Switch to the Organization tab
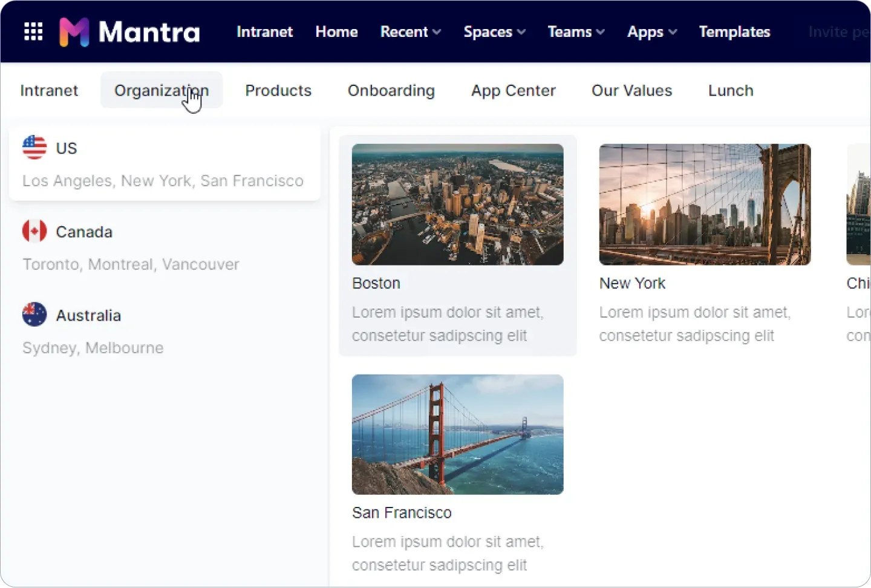This screenshot has width=871, height=588. coord(161,90)
